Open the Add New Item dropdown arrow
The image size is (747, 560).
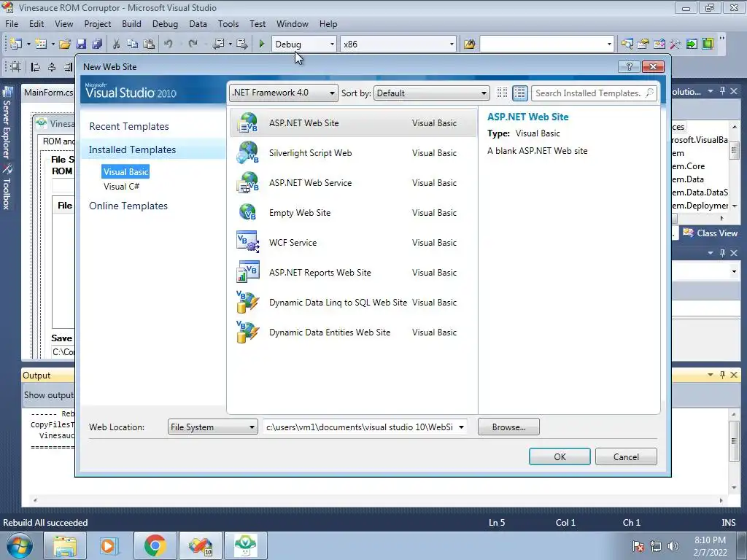[53, 44]
